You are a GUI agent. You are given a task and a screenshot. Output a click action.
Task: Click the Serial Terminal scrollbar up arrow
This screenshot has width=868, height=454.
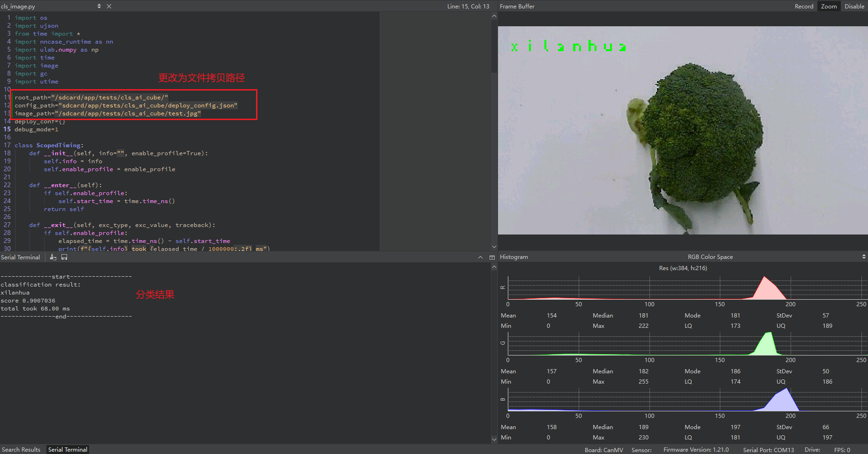494,267
